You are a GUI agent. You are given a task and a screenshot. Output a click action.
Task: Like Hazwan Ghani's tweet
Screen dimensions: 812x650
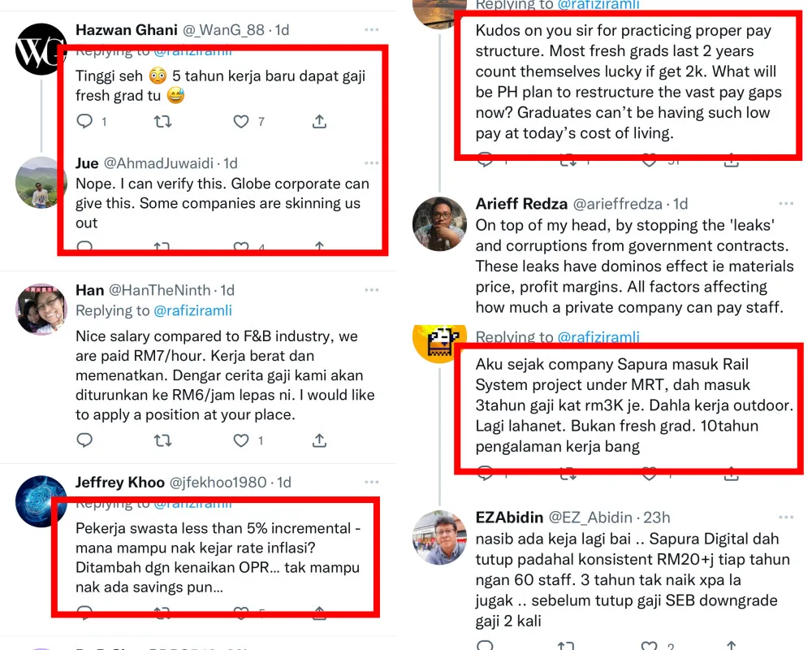241,122
